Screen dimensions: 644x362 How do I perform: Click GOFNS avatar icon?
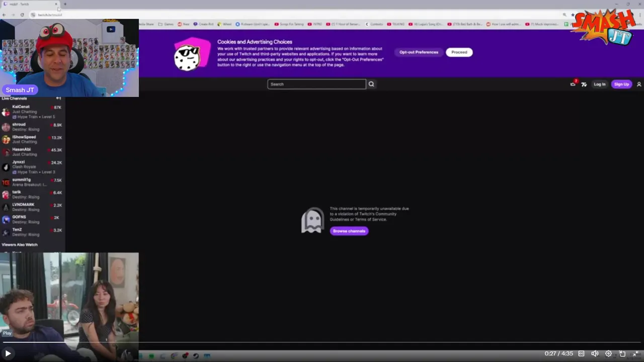[6, 220]
